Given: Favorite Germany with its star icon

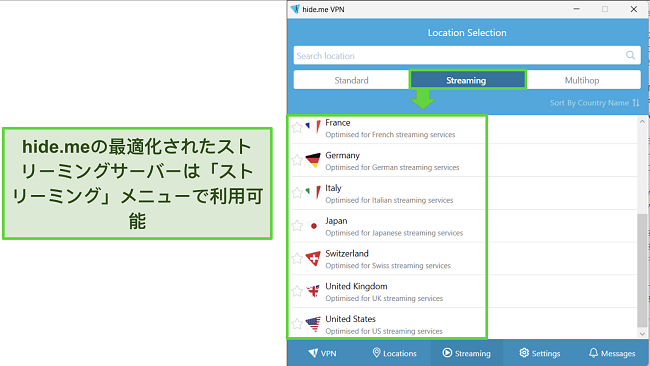Looking at the screenshot, I should click(297, 160).
